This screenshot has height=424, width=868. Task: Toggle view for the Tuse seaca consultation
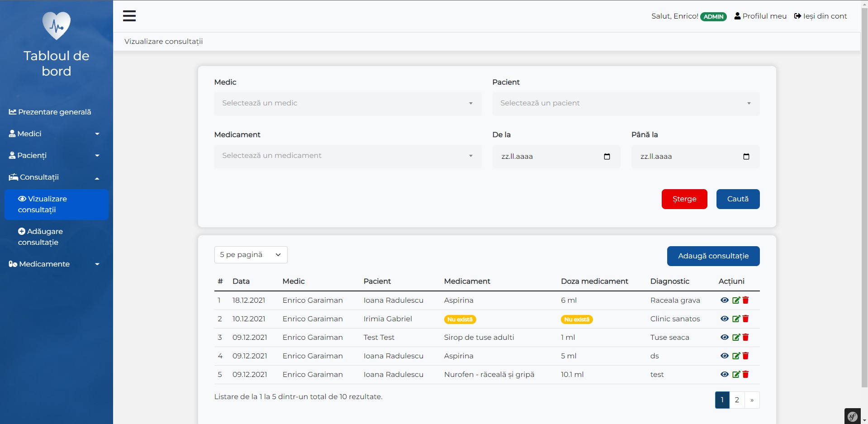[724, 338]
